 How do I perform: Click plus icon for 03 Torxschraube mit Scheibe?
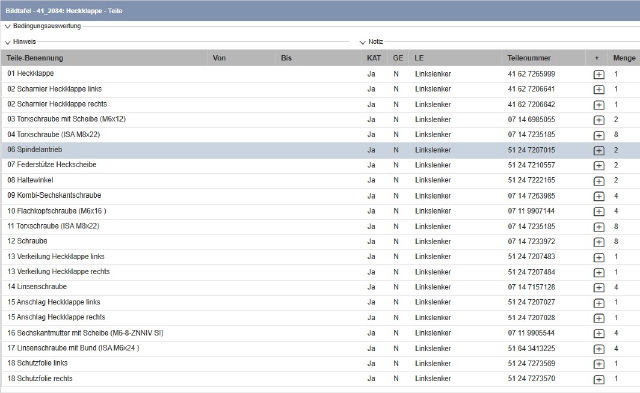(x=599, y=120)
